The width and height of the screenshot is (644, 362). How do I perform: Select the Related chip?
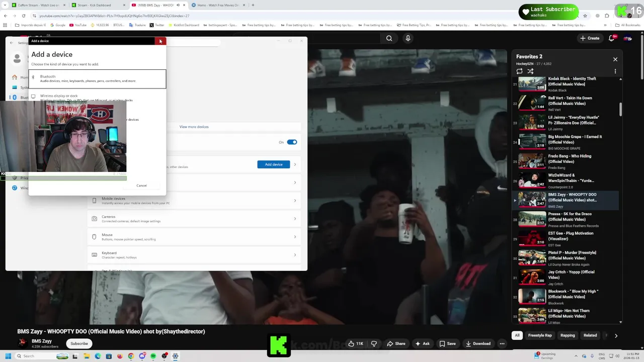(590, 335)
